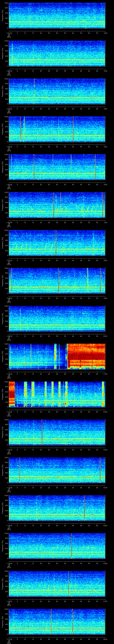114x644 pixels.
Task: Select the spectrogram panel starting at 1:01:00
Action: pos(57,16)
